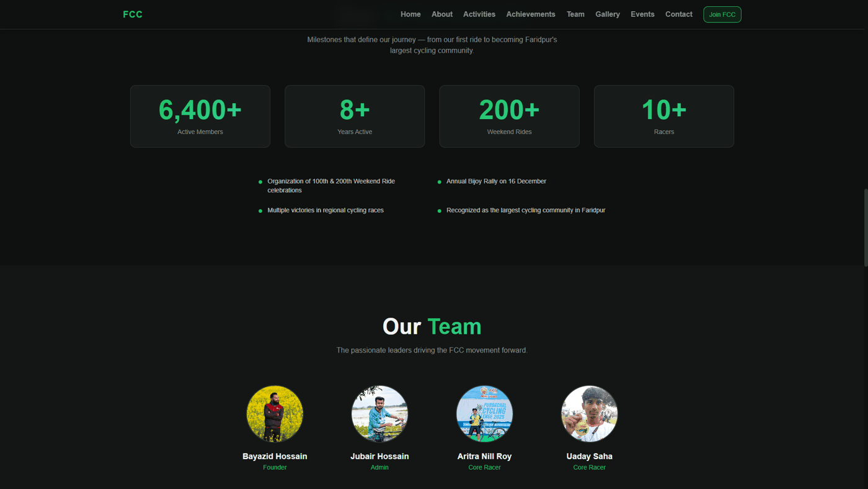The height and width of the screenshot is (489, 868).
Task: Click the name Aritra Nill Roy
Action: pos(484,456)
